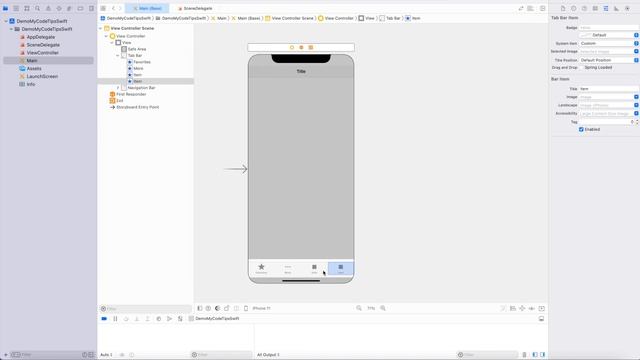Open the System Item dropdown
The height and width of the screenshot is (360, 640).
click(x=609, y=43)
